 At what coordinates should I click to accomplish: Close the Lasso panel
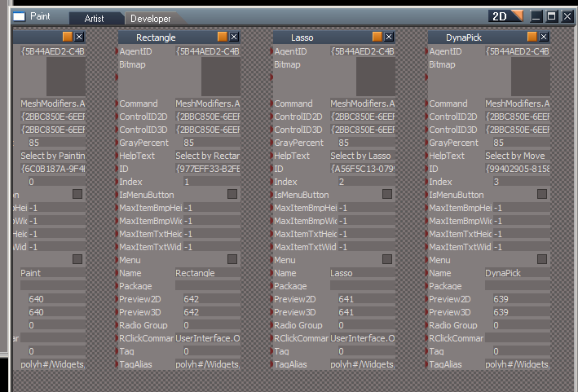click(389, 37)
